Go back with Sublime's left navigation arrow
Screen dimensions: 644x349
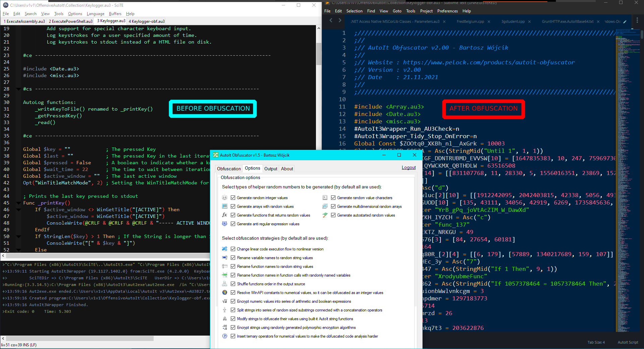(331, 20)
